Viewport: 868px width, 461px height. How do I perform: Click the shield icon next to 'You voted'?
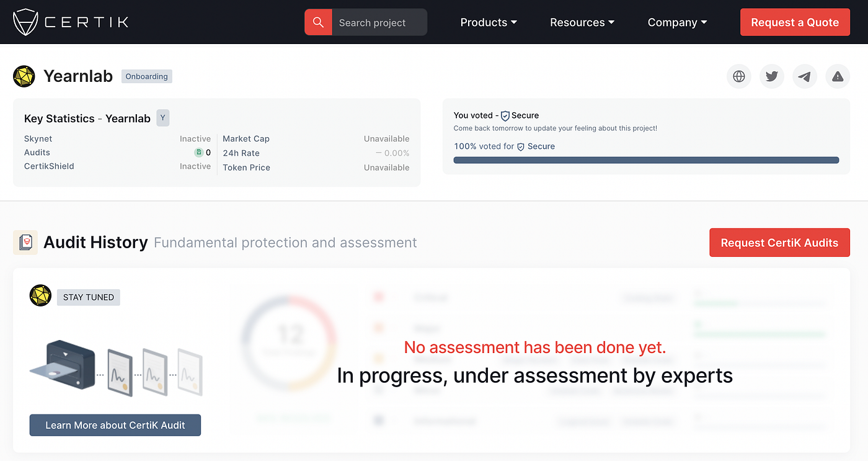click(x=505, y=115)
